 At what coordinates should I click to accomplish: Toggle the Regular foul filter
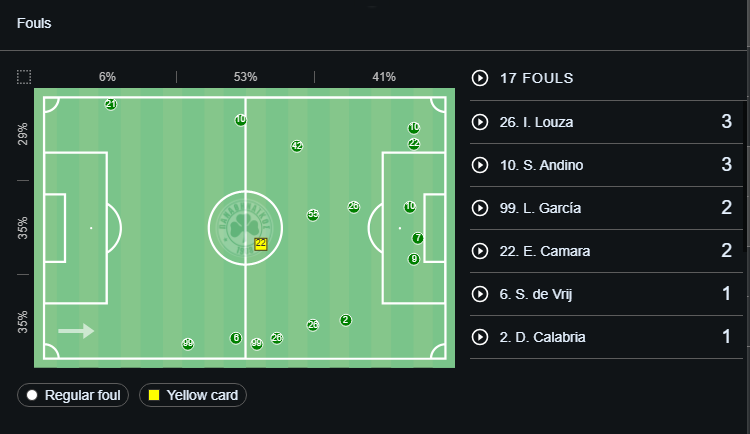73,395
